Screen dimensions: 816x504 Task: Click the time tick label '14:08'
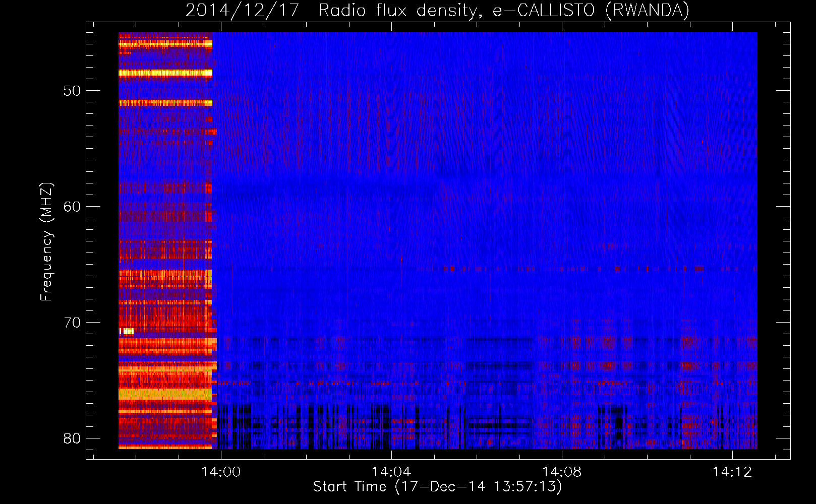pyautogui.click(x=562, y=472)
